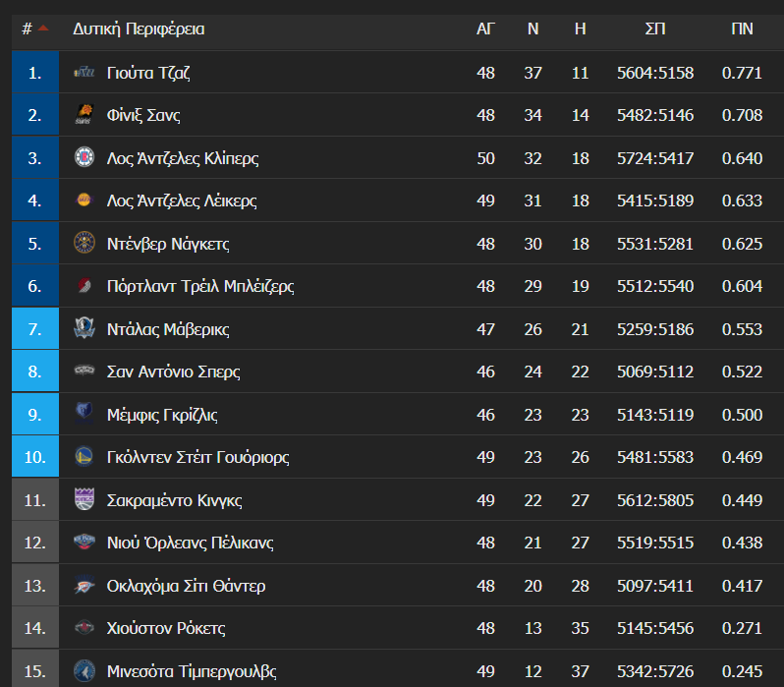Click the Phoenix Suns team logo
This screenshot has width=784, height=687.
click(x=84, y=115)
